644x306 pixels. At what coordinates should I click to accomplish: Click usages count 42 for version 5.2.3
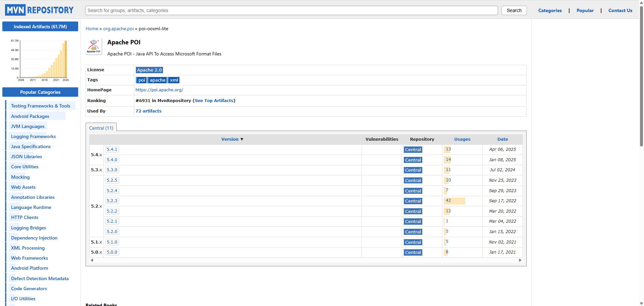point(448,201)
